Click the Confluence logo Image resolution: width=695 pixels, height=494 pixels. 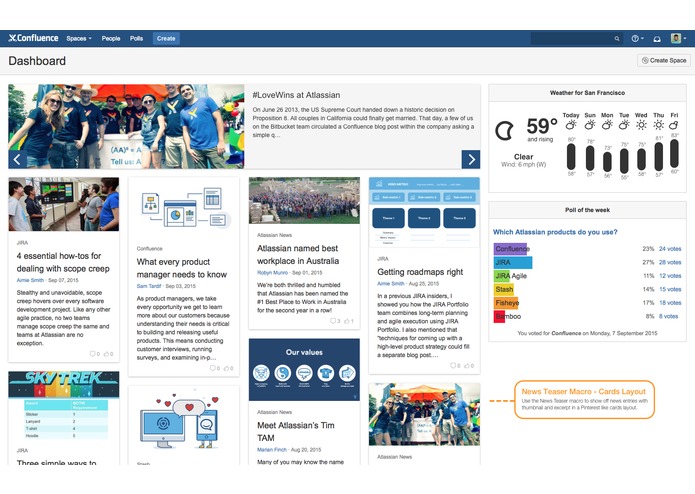click(33, 38)
